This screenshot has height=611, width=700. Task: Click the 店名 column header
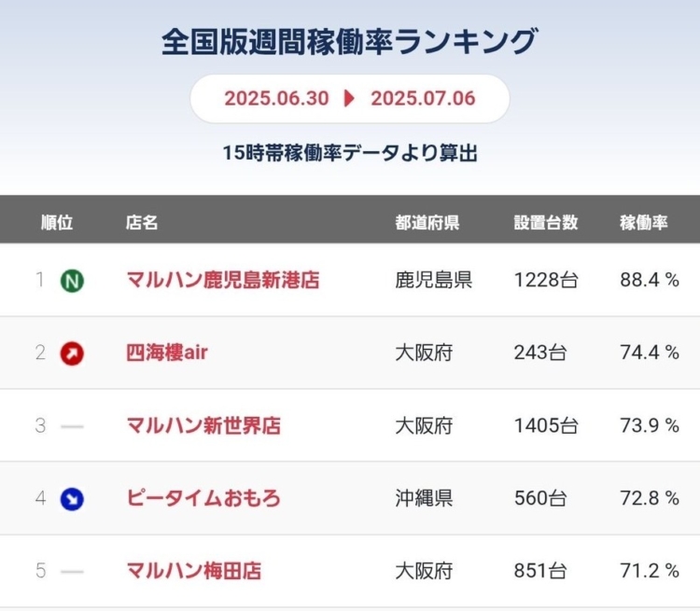tap(142, 222)
